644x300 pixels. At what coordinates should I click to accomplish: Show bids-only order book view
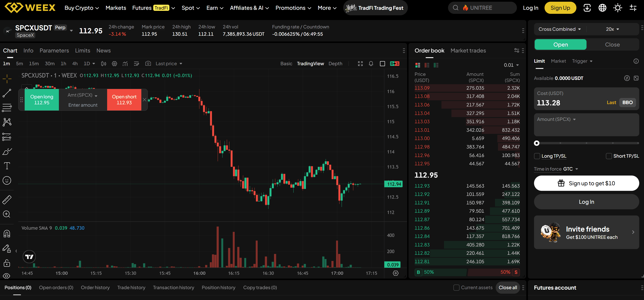click(x=436, y=65)
